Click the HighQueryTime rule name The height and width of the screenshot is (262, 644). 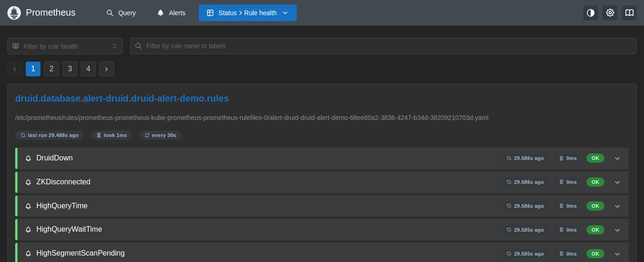click(x=62, y=206)
